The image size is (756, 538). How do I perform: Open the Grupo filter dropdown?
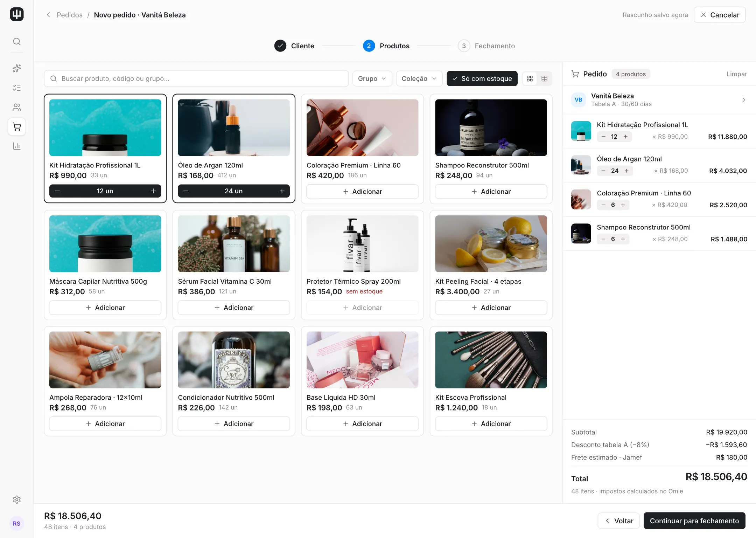tap(372, 78)
